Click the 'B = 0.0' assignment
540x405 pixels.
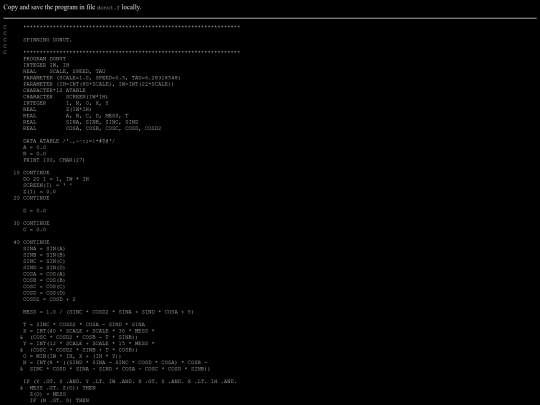(34, 154)
